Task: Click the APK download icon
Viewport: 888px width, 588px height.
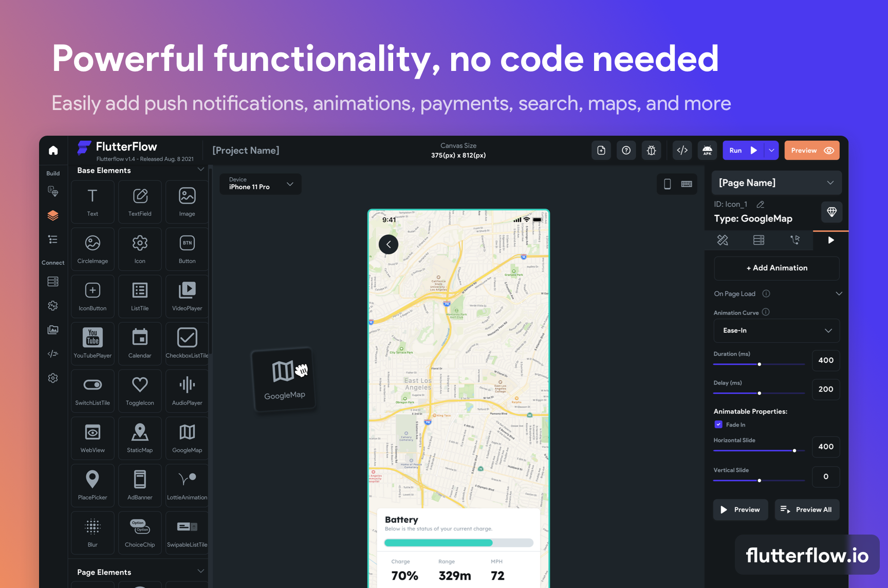Action: [x=708, y=150]
